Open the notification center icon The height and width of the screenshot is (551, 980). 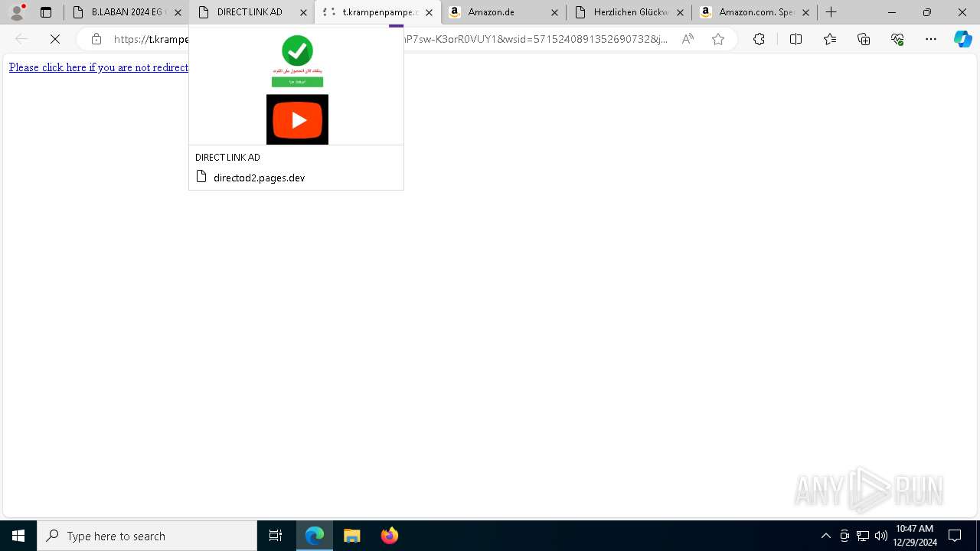click(x=955, y=536)
